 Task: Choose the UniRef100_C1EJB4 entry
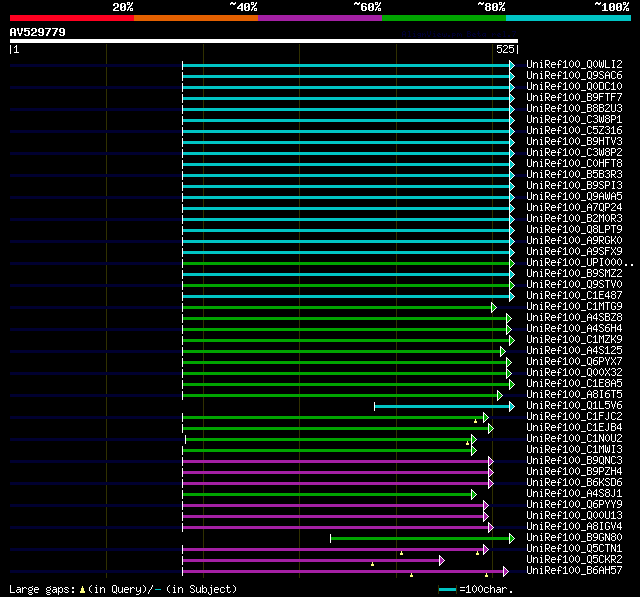[x=574, y=428]
